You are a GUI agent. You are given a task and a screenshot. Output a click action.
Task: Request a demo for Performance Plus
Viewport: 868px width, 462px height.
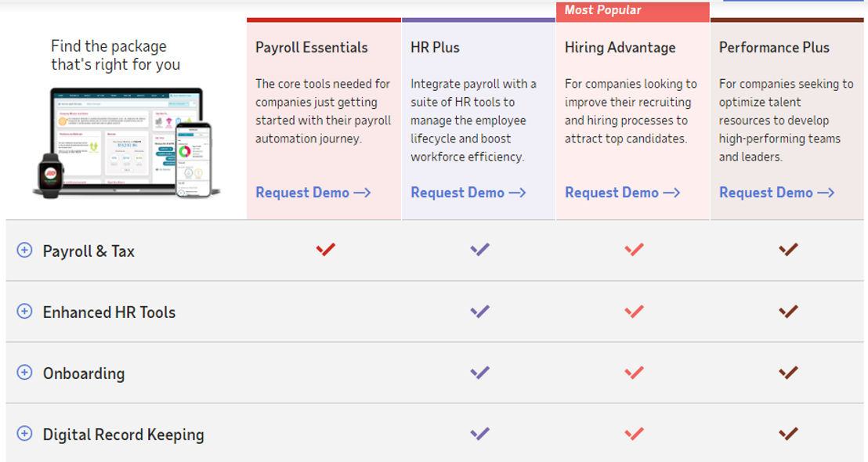[x=776, y=193]
